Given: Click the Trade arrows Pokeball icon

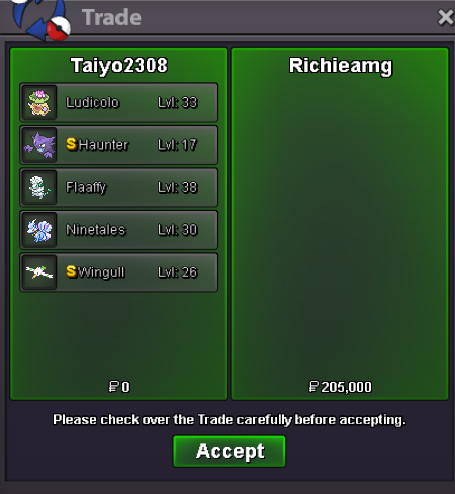Looking at the screenshot, I should click(41, 19).
